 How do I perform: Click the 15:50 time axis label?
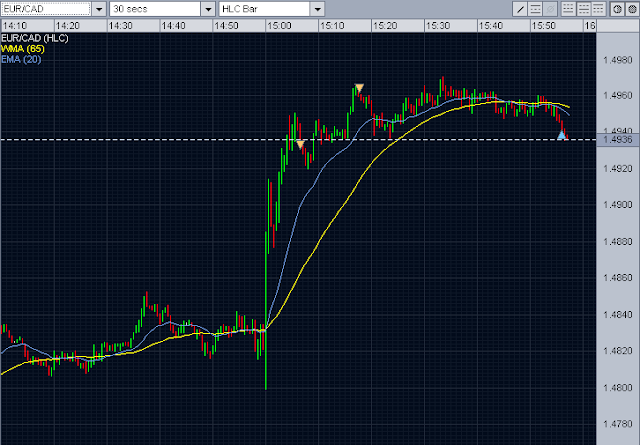[x=544, y=26]
